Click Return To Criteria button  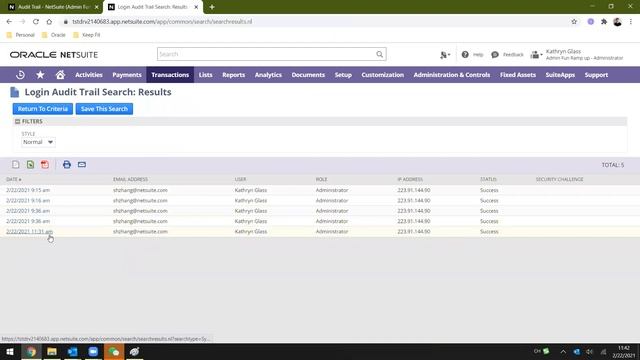click(x=42, y=109)
